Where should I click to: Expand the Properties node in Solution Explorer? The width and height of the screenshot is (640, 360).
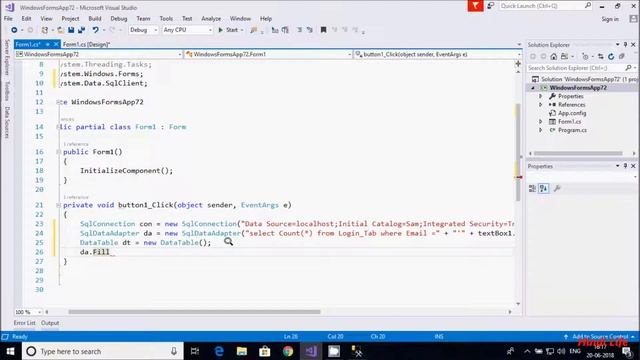tap(540, 96)
